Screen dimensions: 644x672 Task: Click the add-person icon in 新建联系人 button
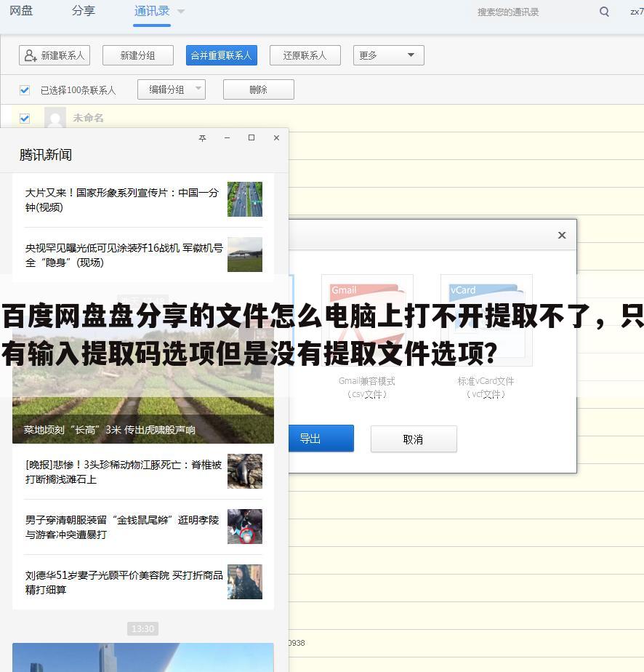click(30, 55)
